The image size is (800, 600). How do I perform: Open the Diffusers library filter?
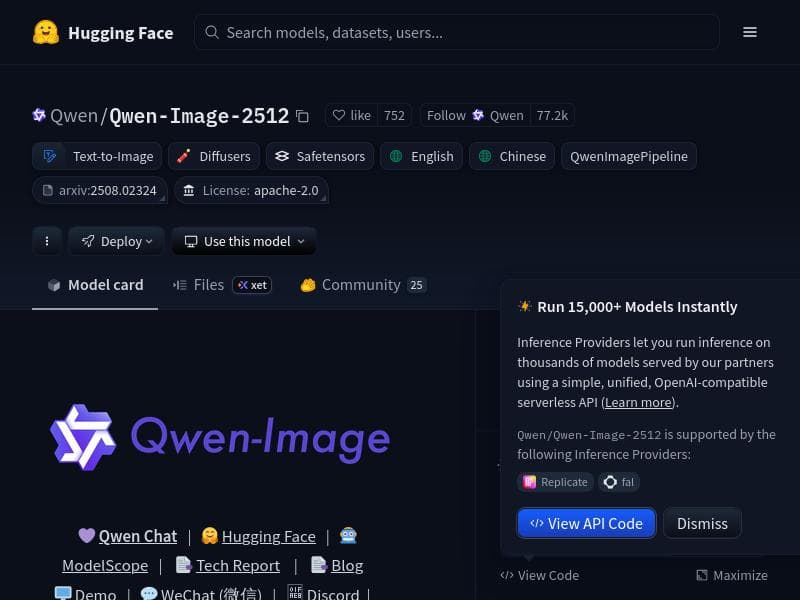click(213, 156)
